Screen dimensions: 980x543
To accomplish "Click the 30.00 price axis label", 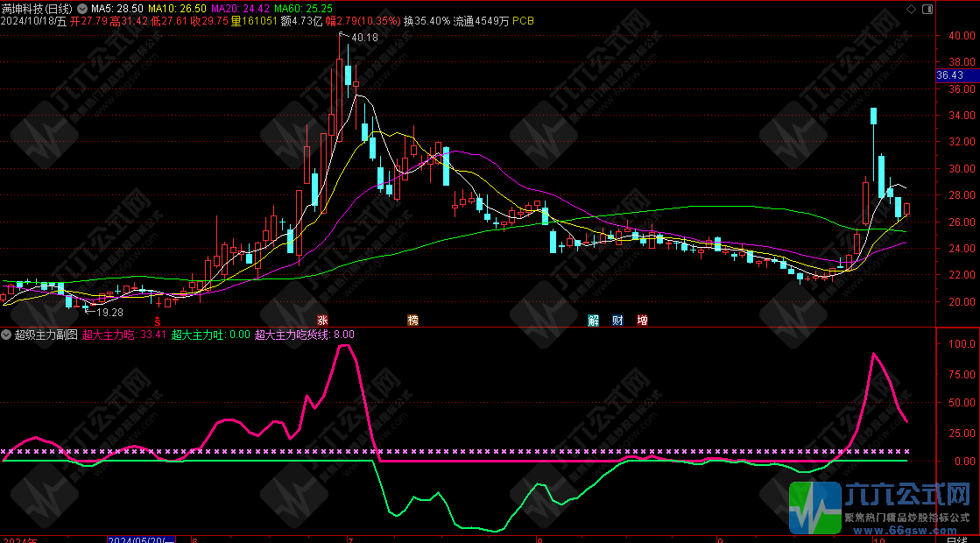I will 962,169.
